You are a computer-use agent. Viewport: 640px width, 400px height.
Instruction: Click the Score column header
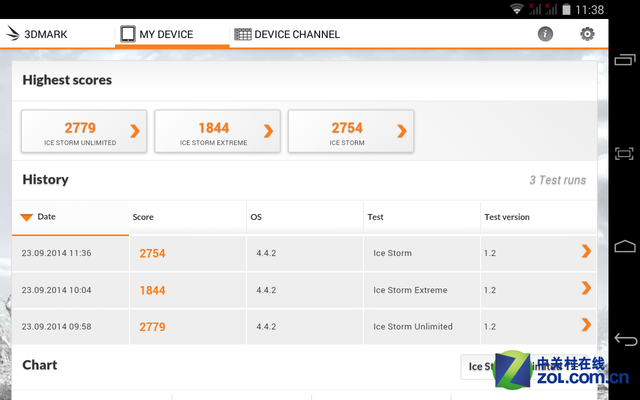(188, 217)
